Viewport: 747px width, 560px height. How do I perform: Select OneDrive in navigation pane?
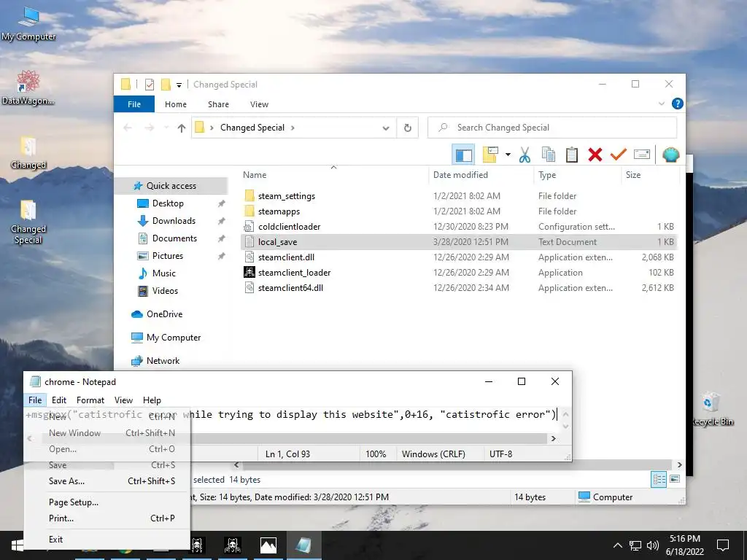pyautogui.click(x=164, y=314)
